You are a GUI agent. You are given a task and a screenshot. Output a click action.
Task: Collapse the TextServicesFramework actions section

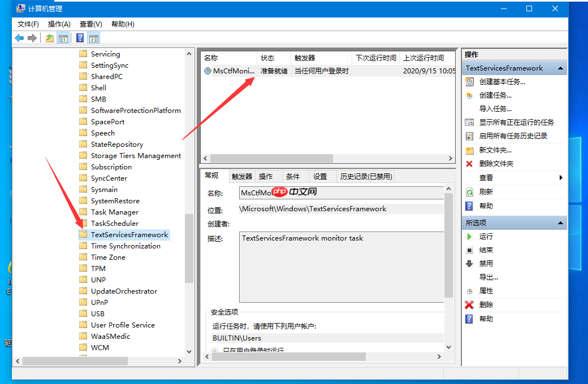pyautogui.click(x=560, y=68)
